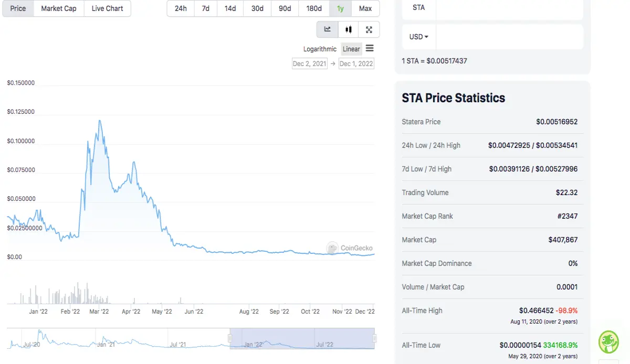Screen dimensions: 630x364
Task: Select the 24h time range
Action: coord(181,8)
